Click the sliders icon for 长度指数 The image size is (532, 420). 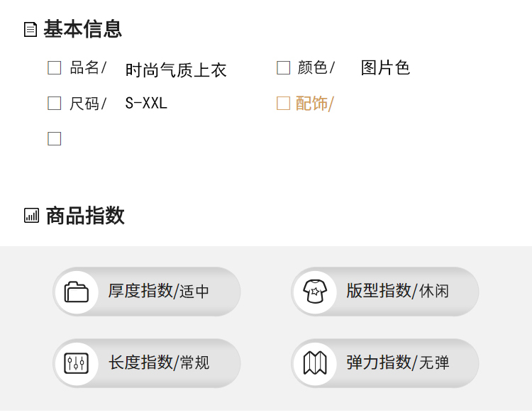coord(77,363)
